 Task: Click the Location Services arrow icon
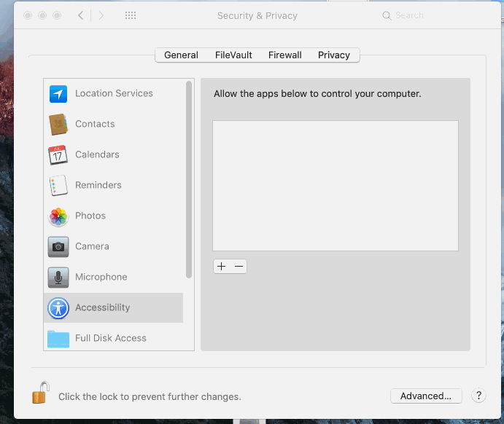click(x=58, y=94)
